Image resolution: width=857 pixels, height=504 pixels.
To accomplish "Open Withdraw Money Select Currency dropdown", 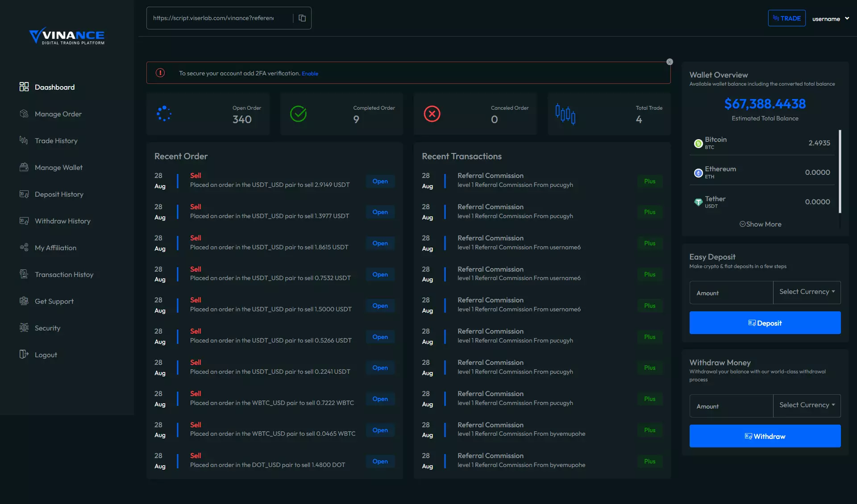I will tap(807, 405).
